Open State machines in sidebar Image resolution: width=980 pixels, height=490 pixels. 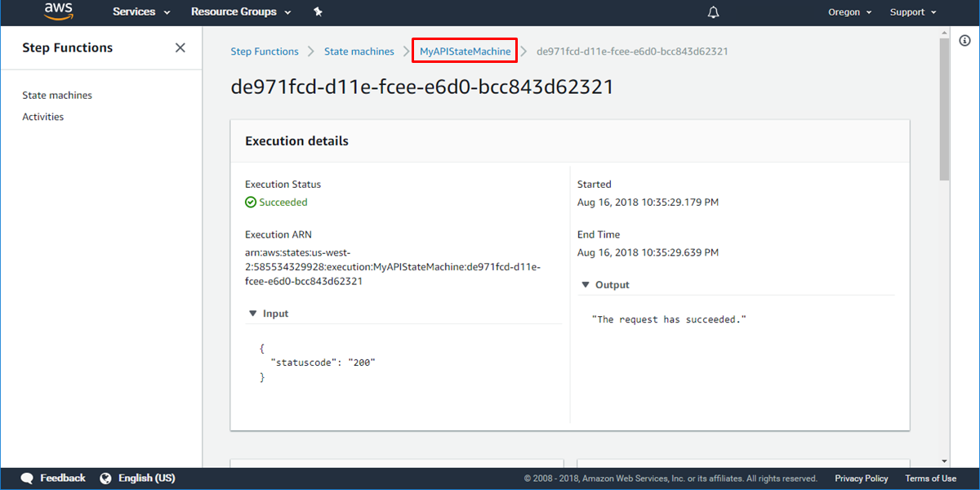(57, 96)
